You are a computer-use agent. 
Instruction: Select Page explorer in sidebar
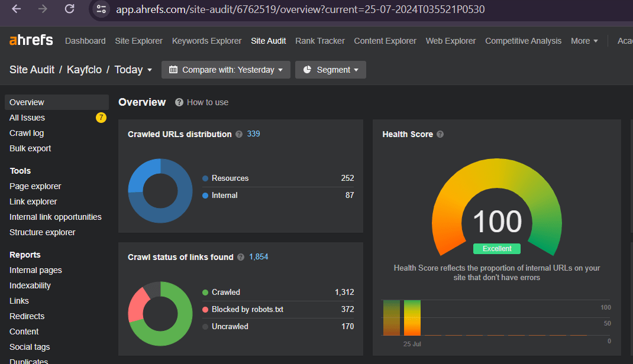(x=35, y=186)
